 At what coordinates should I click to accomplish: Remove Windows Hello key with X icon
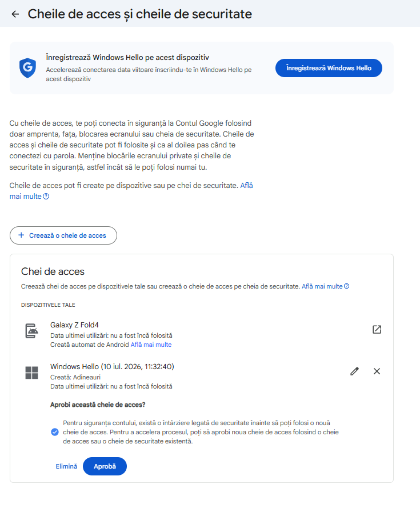pyautogui.click(x=377, y=371)
